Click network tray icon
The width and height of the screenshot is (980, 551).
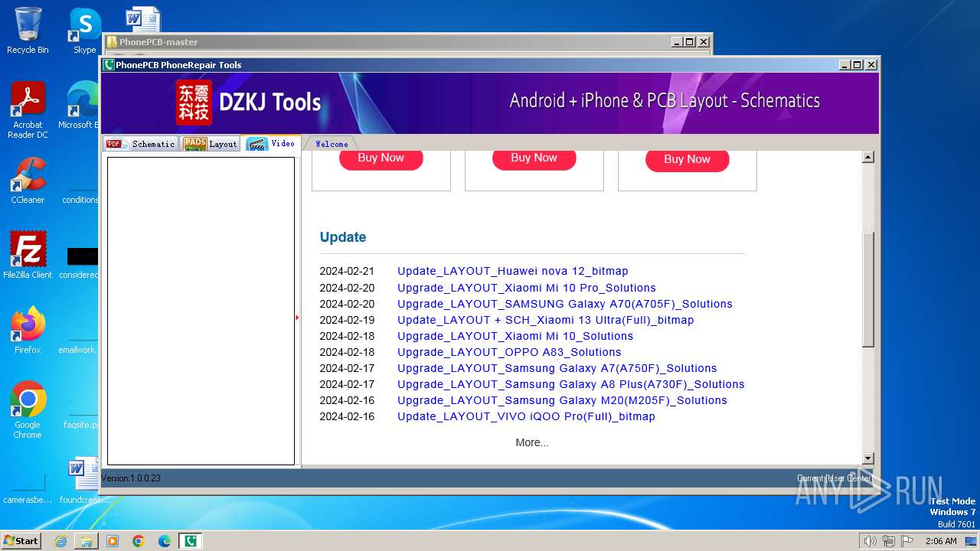pyautogui.click(x=889, y=541)
